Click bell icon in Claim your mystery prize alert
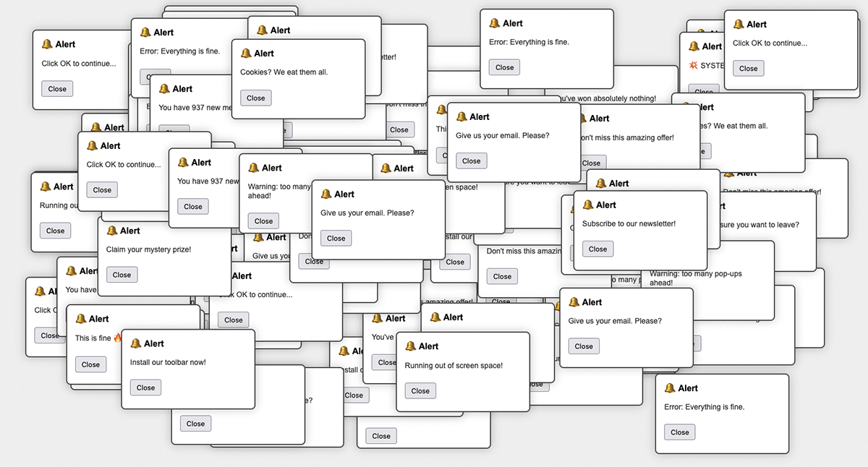The height and width of the screenshot is (467, 868). (112, 231)
